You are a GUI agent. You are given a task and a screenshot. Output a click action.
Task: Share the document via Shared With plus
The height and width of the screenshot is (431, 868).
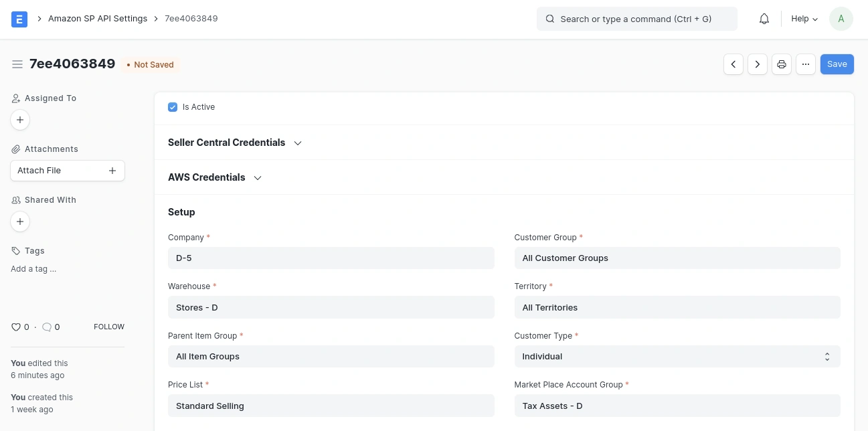tap(20, 221)
